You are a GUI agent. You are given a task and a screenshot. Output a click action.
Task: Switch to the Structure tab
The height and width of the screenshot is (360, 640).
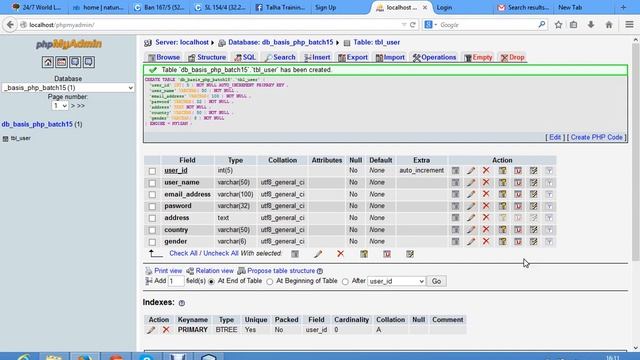(207, 58)
